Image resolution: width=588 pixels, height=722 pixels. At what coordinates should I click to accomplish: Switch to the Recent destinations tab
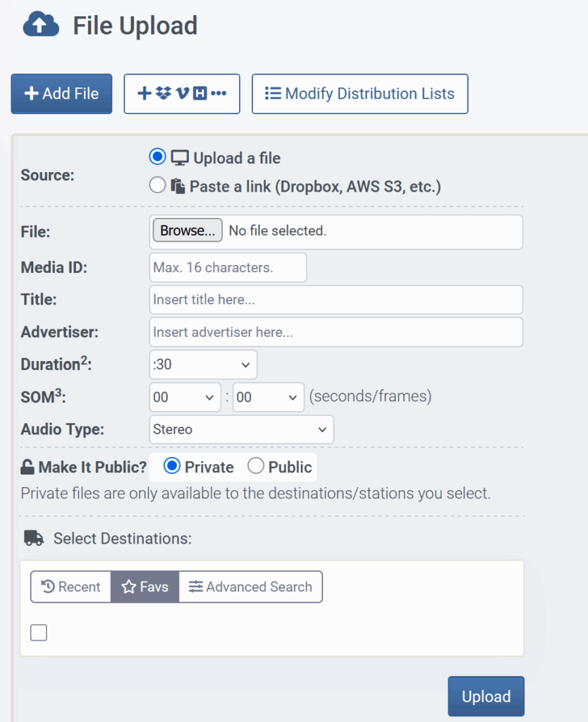(71, 587)
